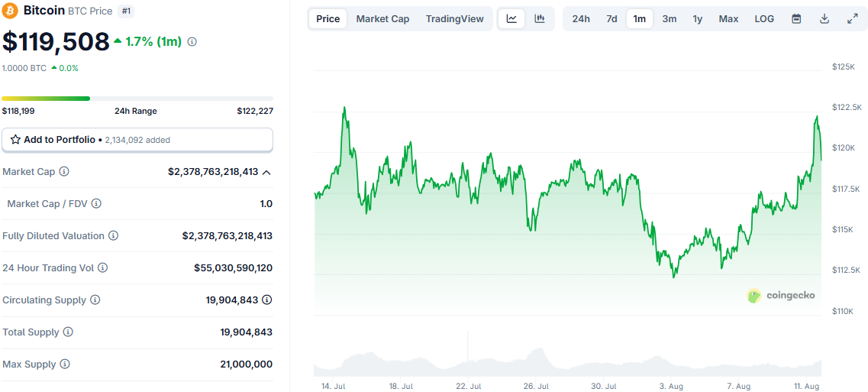Click the $55,030,590,120 trading volume value
868x392 pixels.
[233, 267]
